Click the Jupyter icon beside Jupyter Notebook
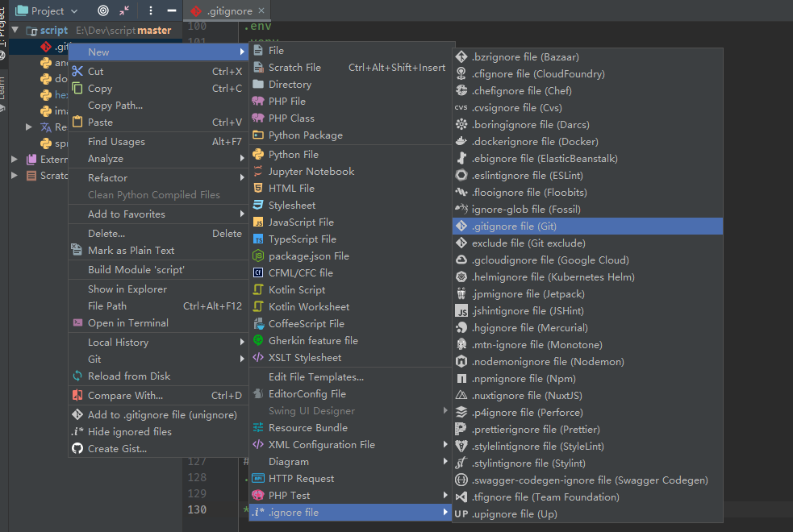Viewport: 793px width, 532px height. point(258,171)
